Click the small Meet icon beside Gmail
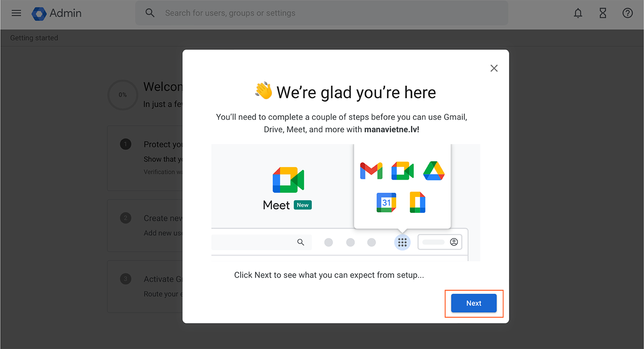Image resolution: width=644 pixels, height=349 pixels. click(402, 171)
